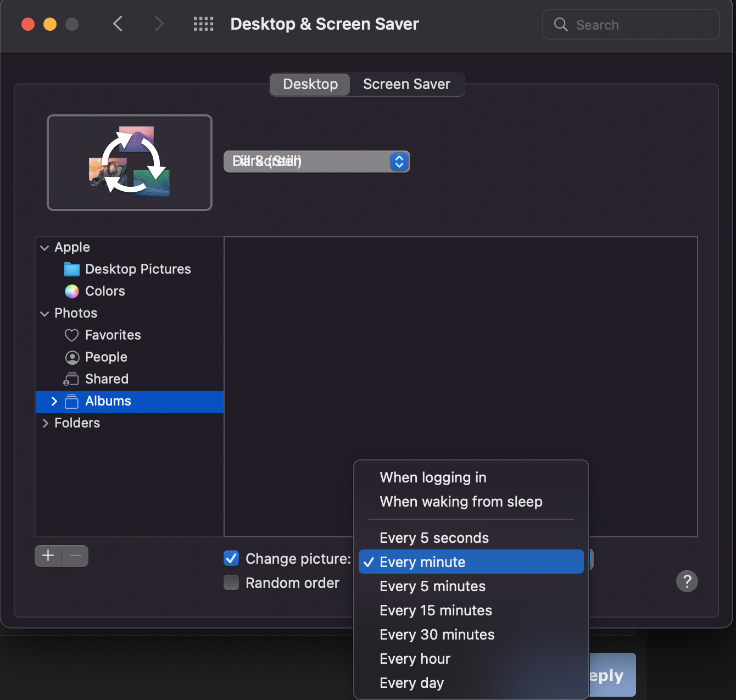736x700 pixels.
Task: Go forward with the right chevron
Action: pyautogui.click(x=159, y=24)
